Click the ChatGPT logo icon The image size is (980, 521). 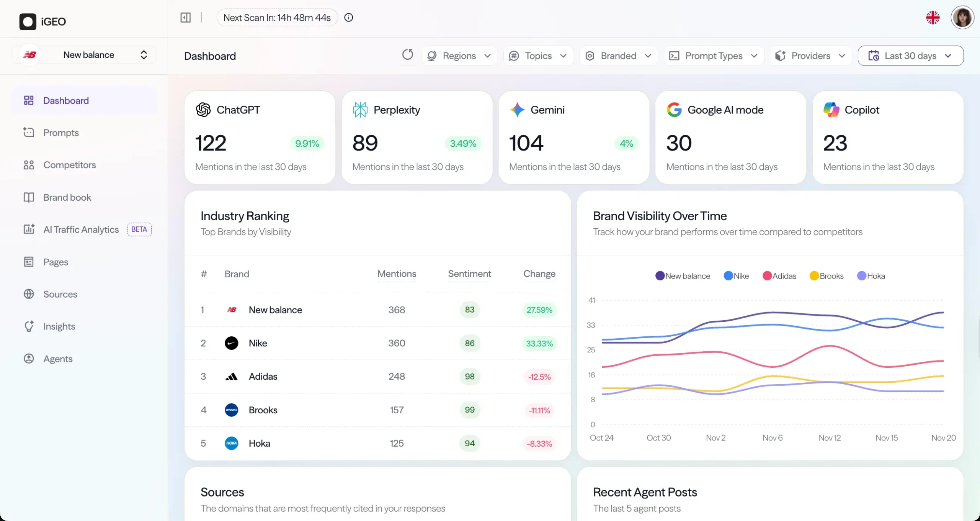[x=203, y=110]
